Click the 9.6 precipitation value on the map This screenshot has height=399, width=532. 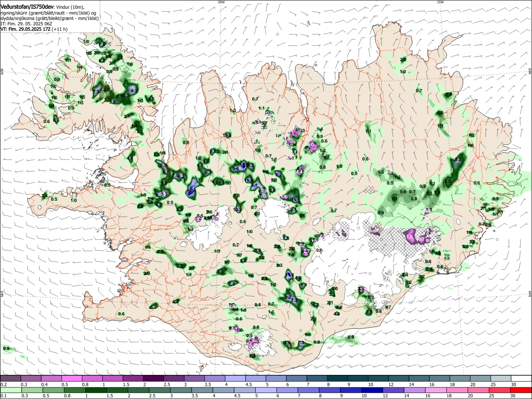(x=236, y=169)
